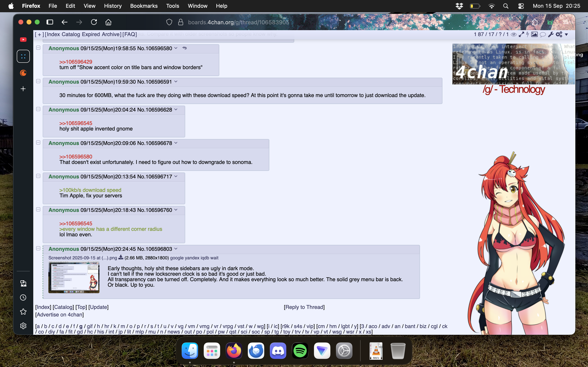Open the wrench settings icon in header
Viewport: 588px width, 367px height.
(551, 34)
